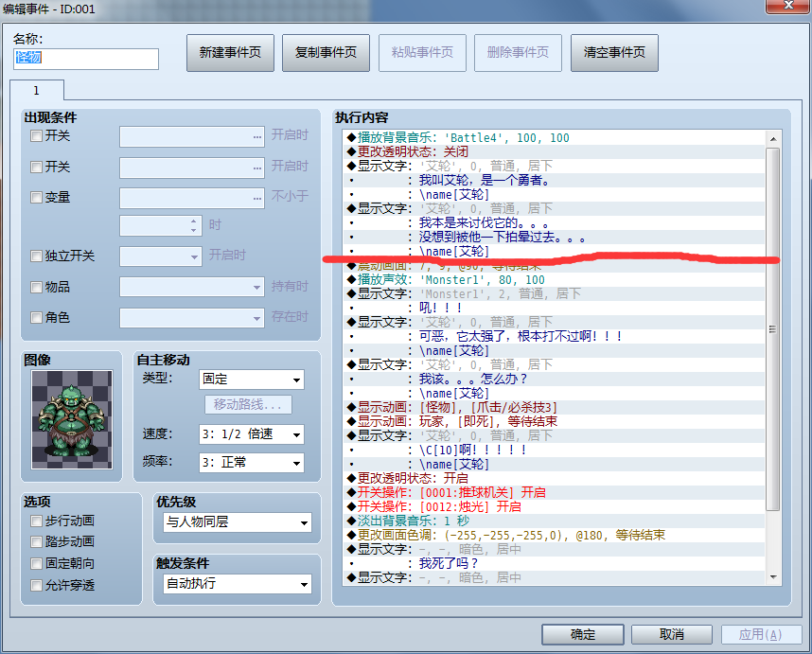Viewport: 812px width, 654px height.
Task: Focus the 名称 input field
Action: (x=86, y=59)
